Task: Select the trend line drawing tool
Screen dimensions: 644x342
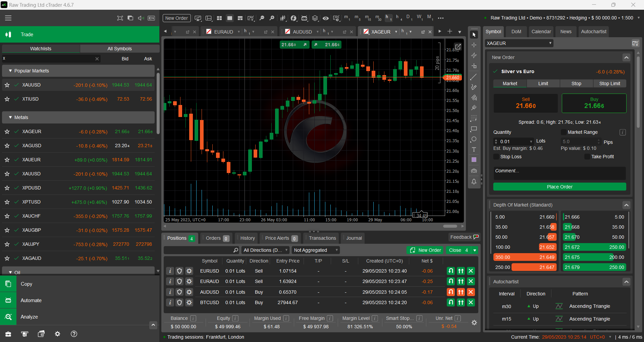Action: click(474, 77)
